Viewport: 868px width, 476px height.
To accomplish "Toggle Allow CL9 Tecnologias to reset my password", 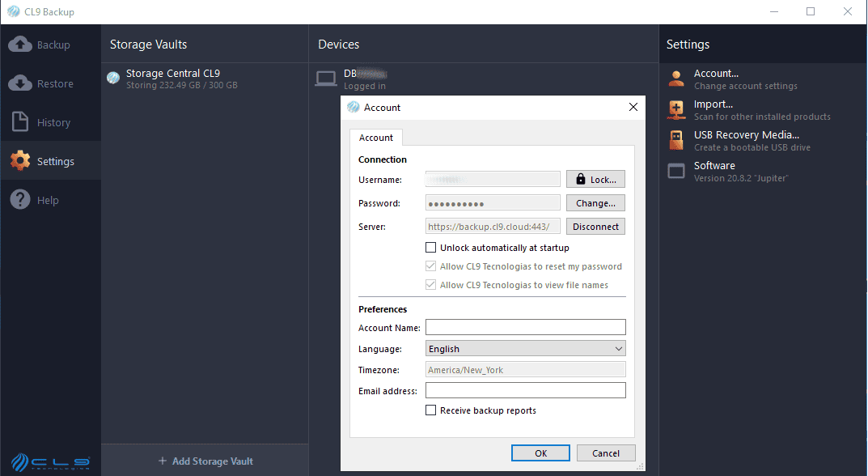I will (431, 266).
